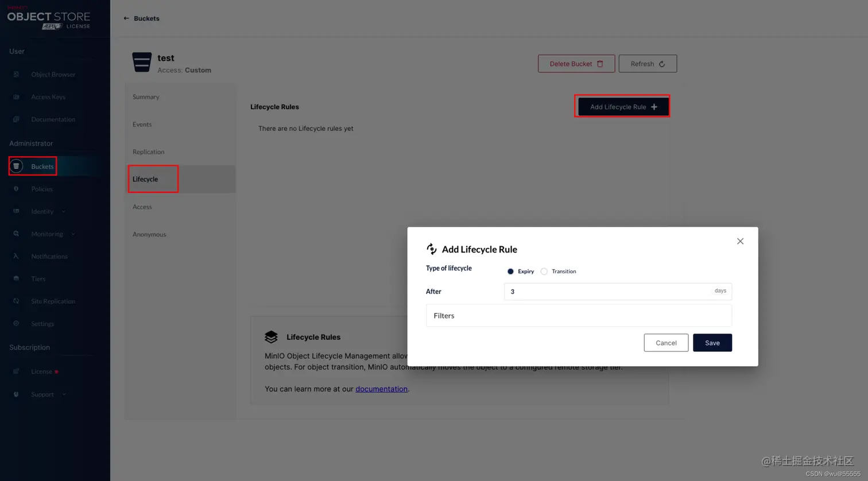Click the Save button

pos(712,343)
